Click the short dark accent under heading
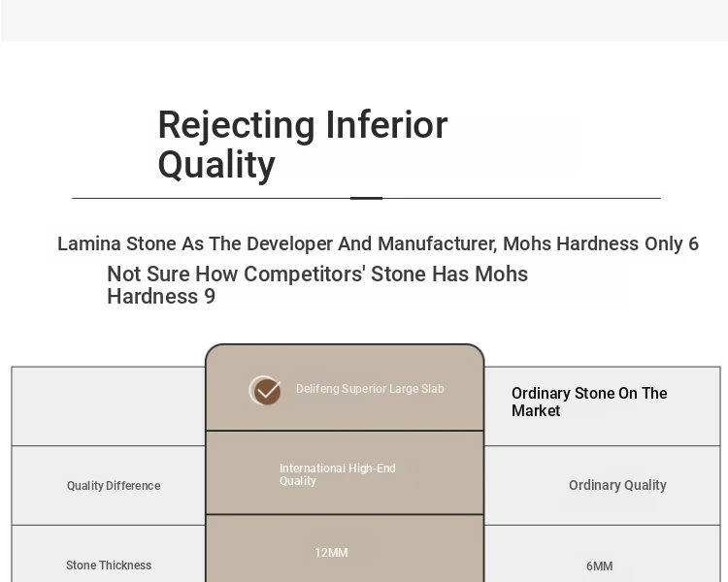The image size is (728, 582). 366,198
